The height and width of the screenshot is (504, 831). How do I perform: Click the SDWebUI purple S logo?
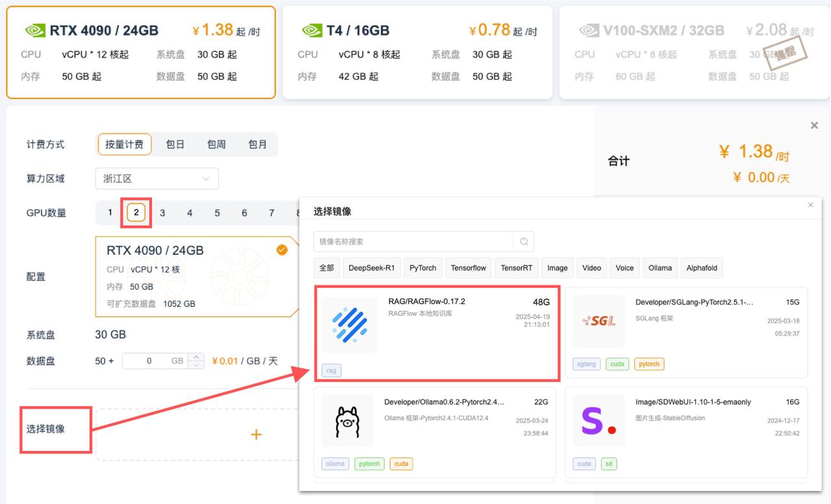click(599, 421)
